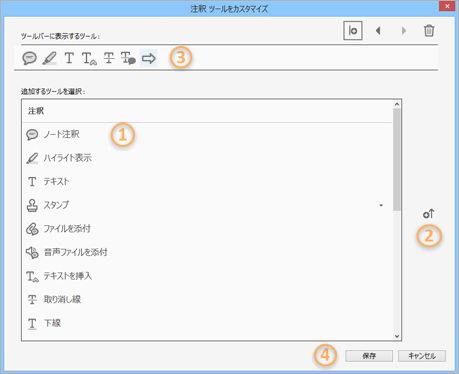Image resolution: width=459 pixels, height=374 pixels.
Task: Click the 注釈 category header in list
Action: [x=36, y=111]
